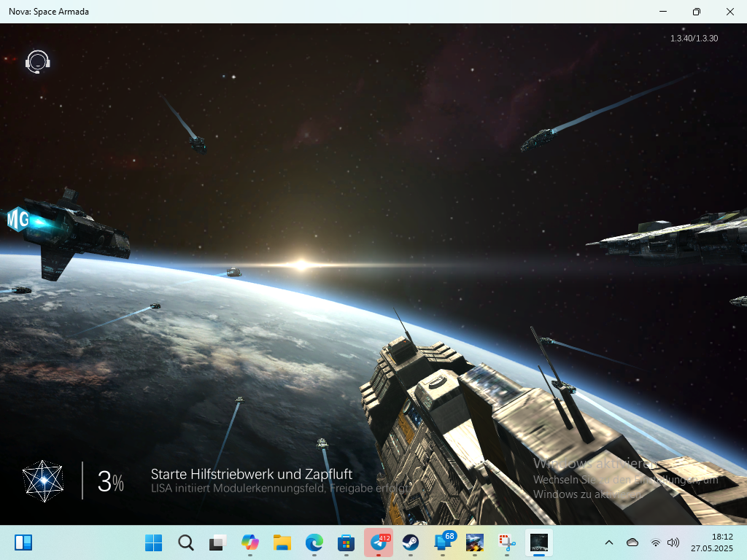Toggle Task View on taskbar
The height and width of the screenshot is (560, 747).
coord(218,542)
